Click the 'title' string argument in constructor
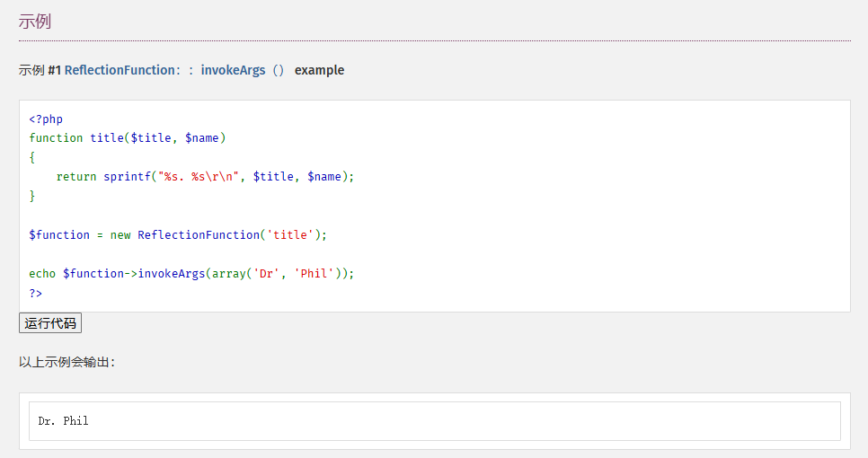This screenshot has width=868, height=458. click(x=290, y=234)
